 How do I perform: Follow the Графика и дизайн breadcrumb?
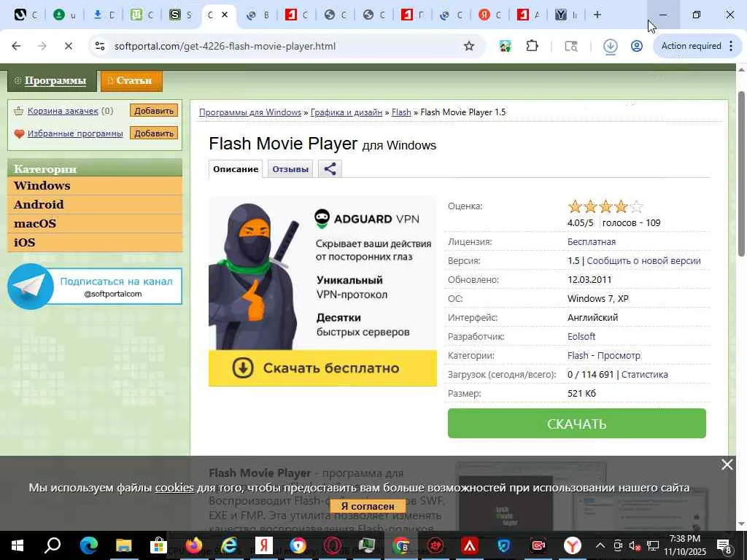[347, 112]
